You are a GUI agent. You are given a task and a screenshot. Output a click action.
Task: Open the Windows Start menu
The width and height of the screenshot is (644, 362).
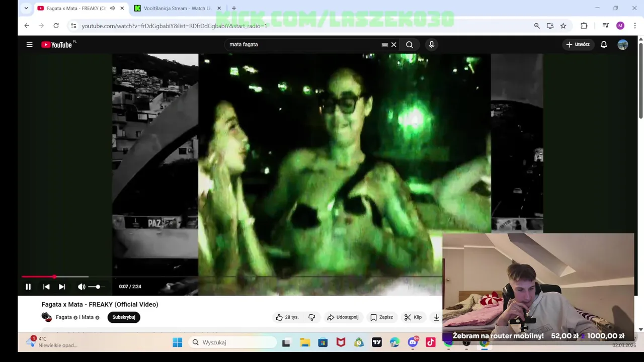[x=177, y=342]
